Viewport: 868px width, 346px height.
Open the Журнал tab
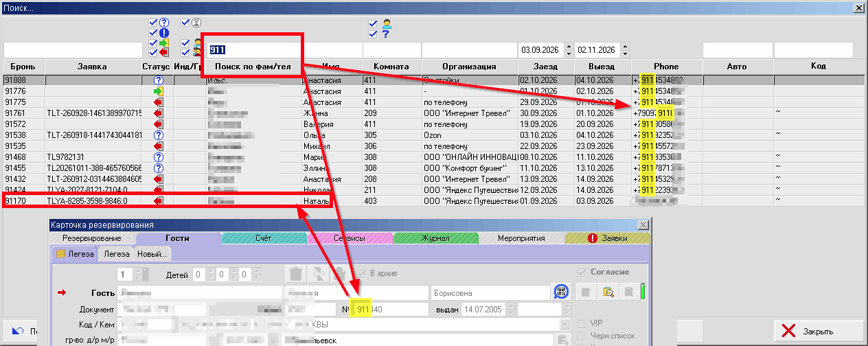435,238
